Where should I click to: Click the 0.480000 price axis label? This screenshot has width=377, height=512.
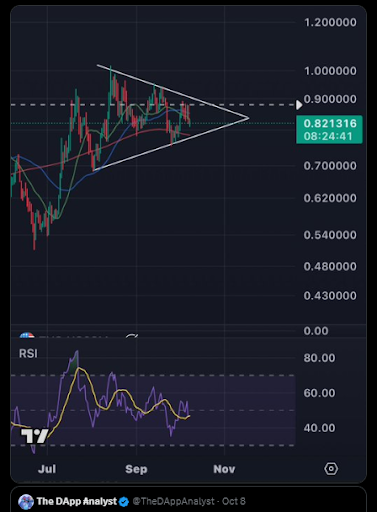(x=330, y=266)
